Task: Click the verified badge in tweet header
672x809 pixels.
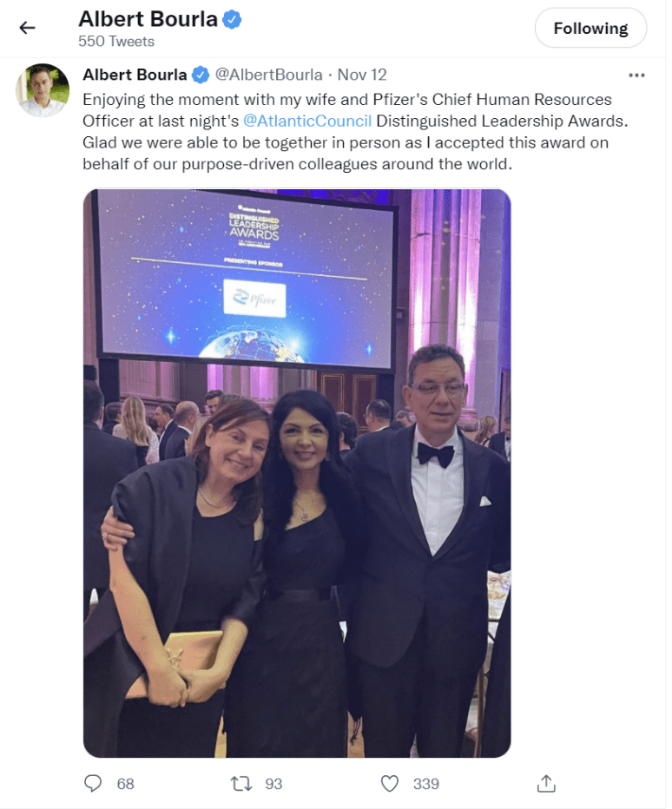Action: (201, 76)
